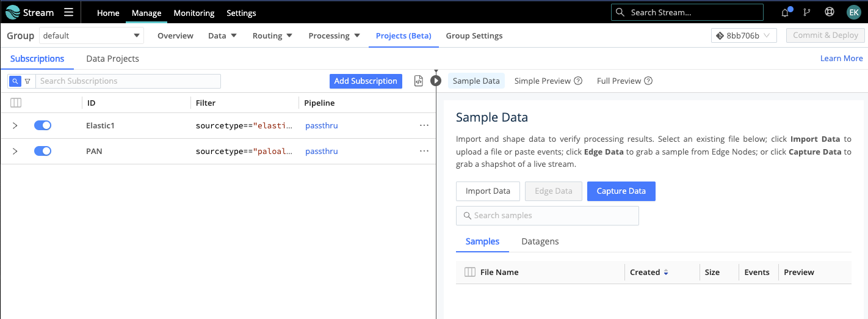
Task: Switch to the Datagens tab
Action: tap(540, 241)
